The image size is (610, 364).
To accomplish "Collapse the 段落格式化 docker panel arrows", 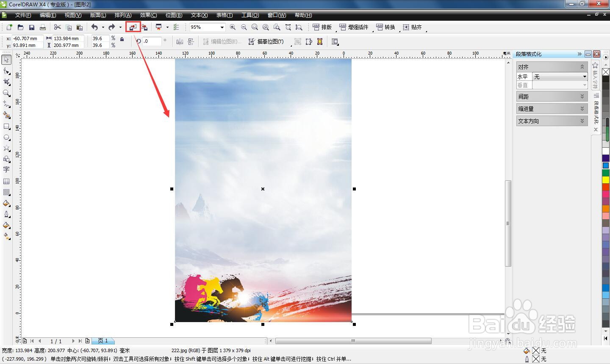I will tap(579, 54).
